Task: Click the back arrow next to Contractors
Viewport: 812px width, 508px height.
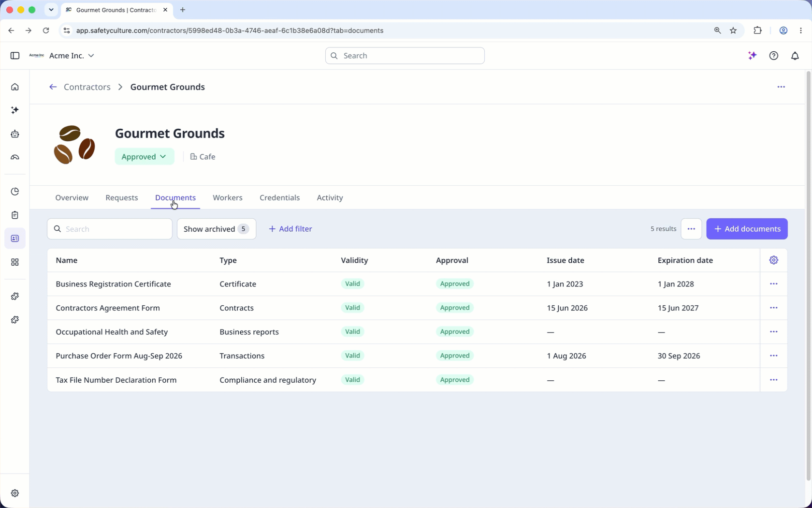Action: (x=53, y=87)
